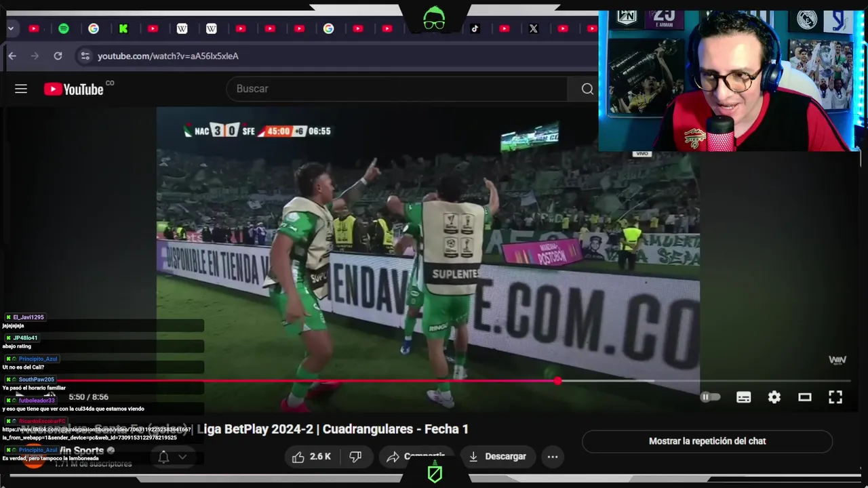Click the search magnifier button

[587, 89]
